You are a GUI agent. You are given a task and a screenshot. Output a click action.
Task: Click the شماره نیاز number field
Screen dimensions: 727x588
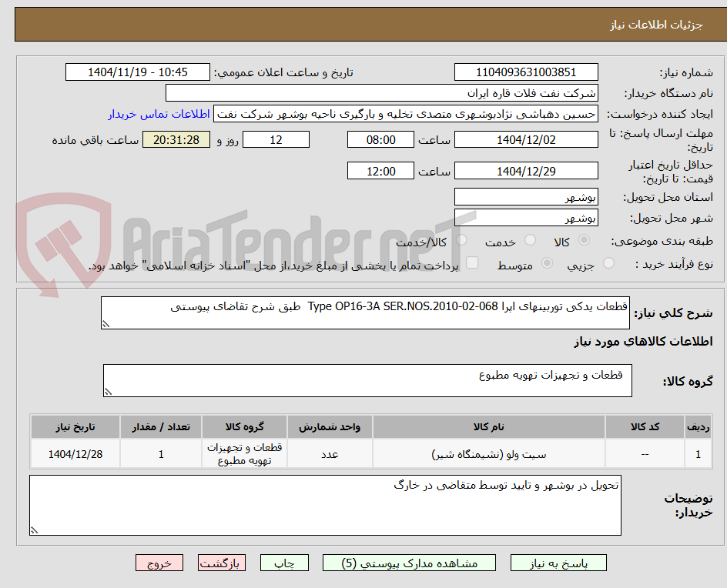pyautogui.click(x=526, y=72)
